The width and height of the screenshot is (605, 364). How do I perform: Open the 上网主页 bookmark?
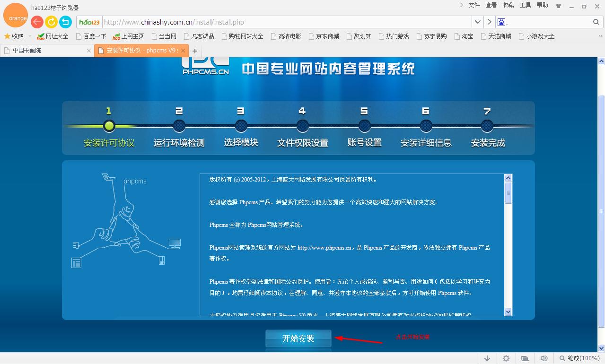pyautogui.click(x=128, y=36)
